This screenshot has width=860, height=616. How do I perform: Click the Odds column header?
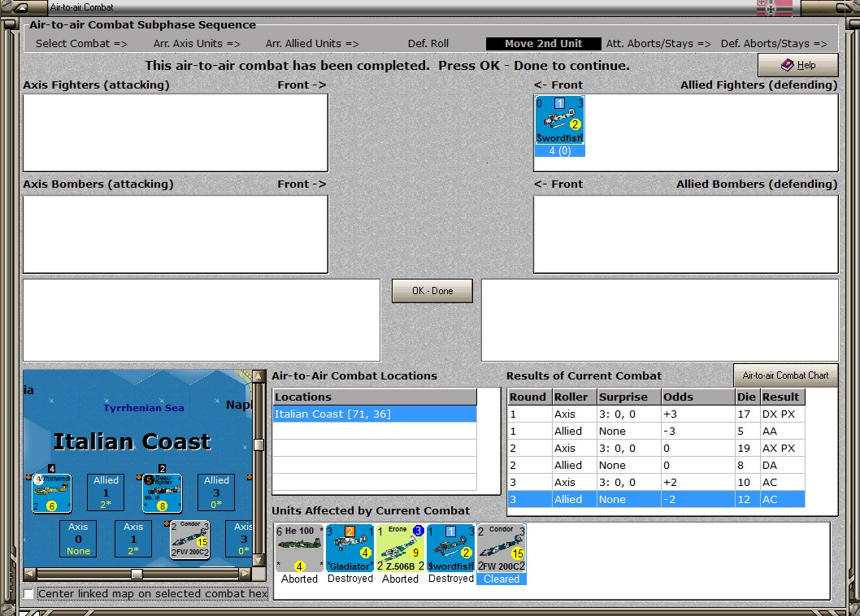point(698,397)
